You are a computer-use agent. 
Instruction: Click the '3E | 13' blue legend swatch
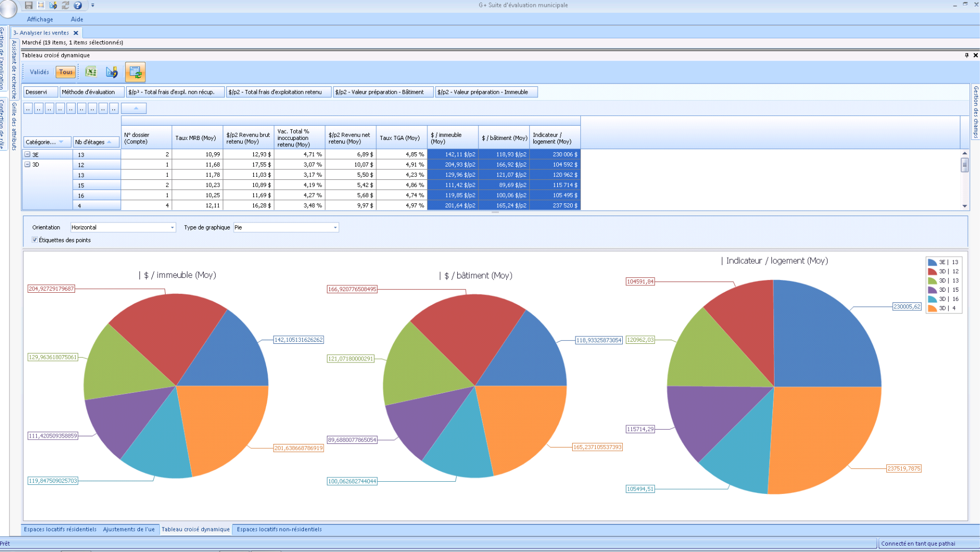(932, 262)
